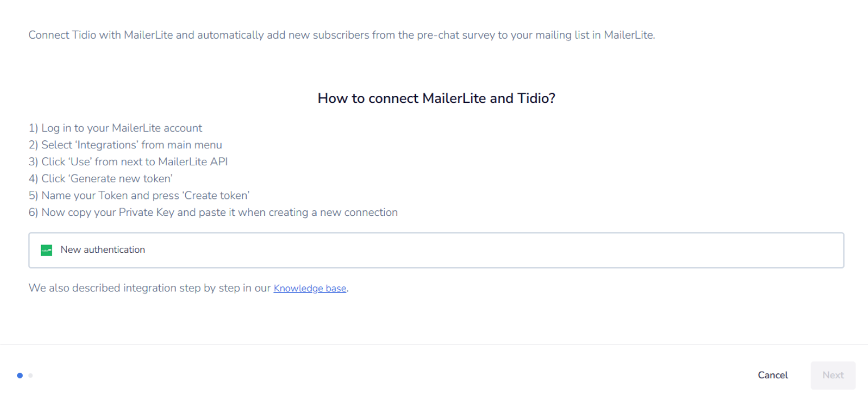This screenshot has width=868, height=400.
Task: Click the green MailerLite logo icon
Action: [47, 250]
